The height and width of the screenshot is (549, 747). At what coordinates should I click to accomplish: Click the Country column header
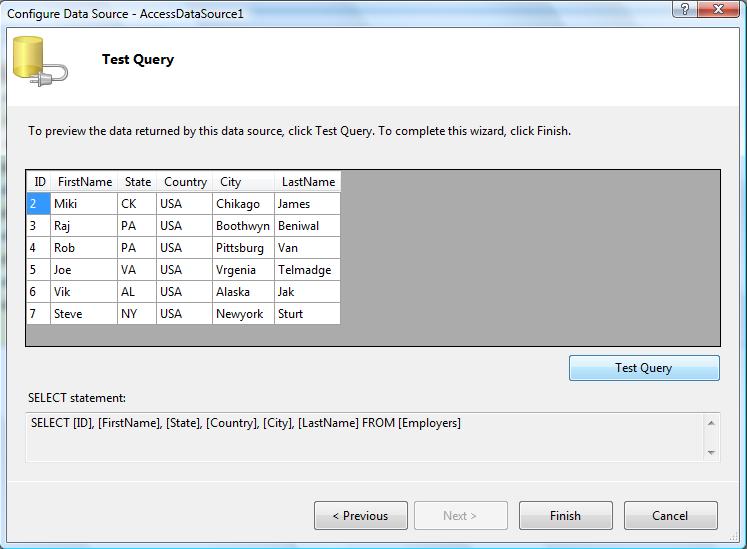tap(185, 182)
